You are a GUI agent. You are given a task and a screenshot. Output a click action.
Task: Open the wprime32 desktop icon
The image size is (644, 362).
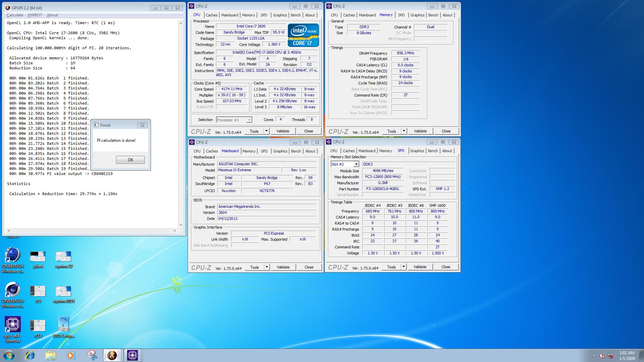[63, 260]
